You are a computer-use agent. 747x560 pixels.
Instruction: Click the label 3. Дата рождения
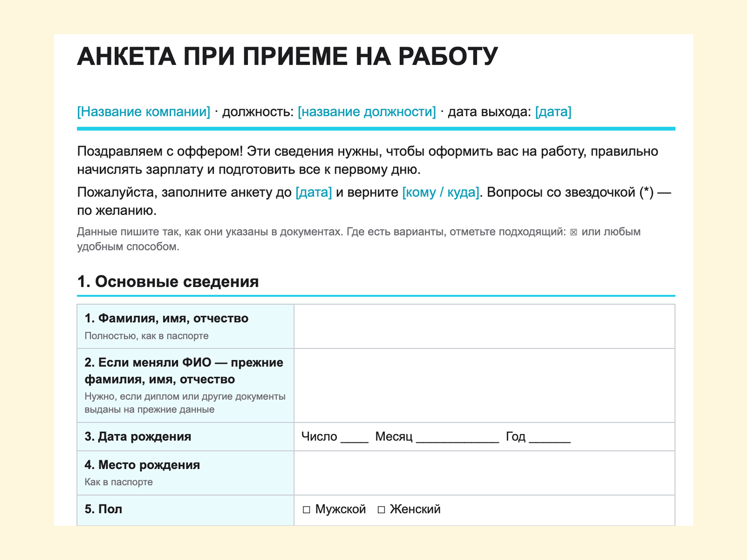[x=138, y=436]
